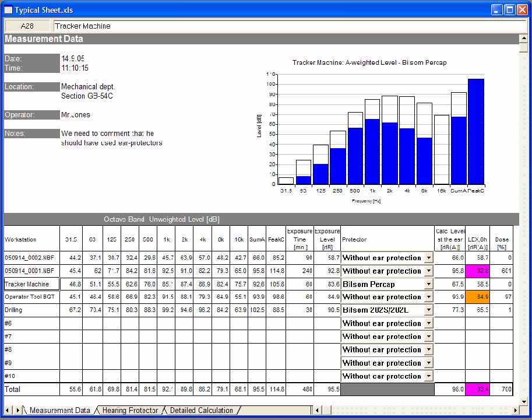
Task: Open protector dropdown for row #7
Action: (x=429, y=337)
